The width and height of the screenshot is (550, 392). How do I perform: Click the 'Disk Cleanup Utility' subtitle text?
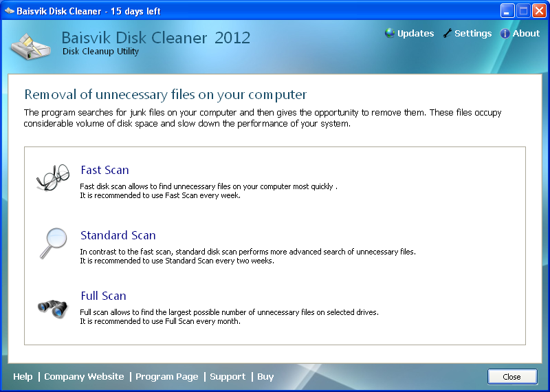pos(100,52)
